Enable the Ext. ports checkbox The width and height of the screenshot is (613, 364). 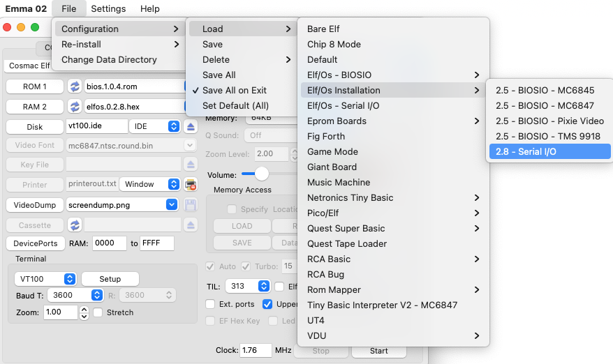(210, 304)
